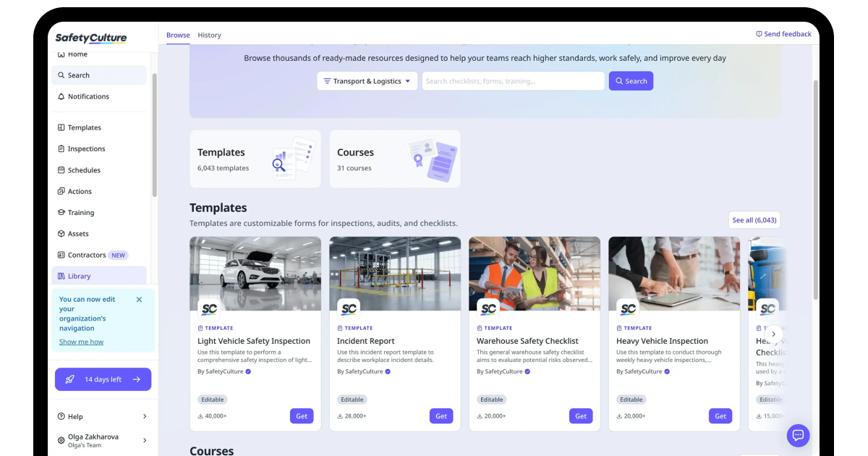Click the Library book icon

(x=61, y=276)
